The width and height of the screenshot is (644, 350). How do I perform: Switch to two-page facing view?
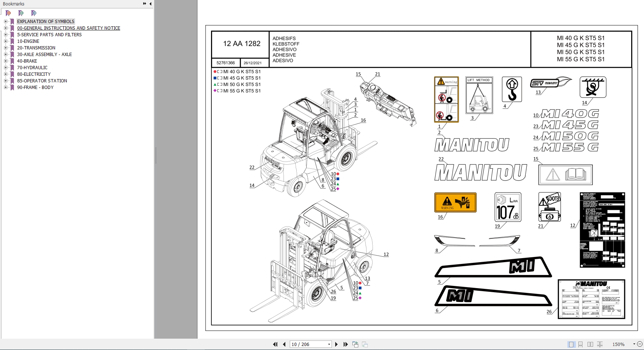[590, 344]
